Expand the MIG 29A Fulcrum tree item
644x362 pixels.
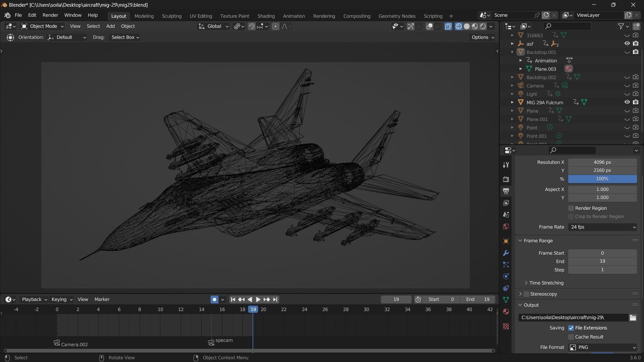[x=512, y=102]
